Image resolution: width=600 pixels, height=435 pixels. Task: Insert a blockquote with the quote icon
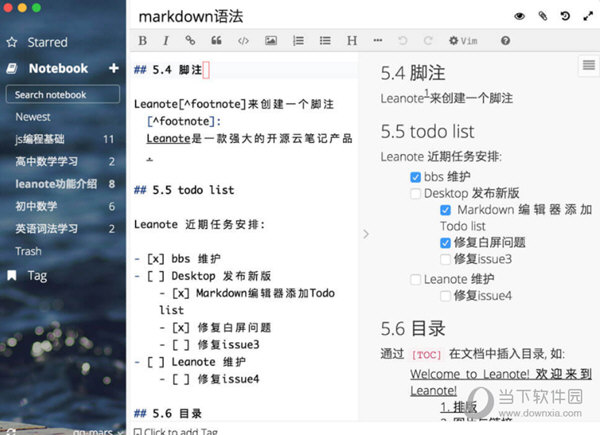[217, 40]
